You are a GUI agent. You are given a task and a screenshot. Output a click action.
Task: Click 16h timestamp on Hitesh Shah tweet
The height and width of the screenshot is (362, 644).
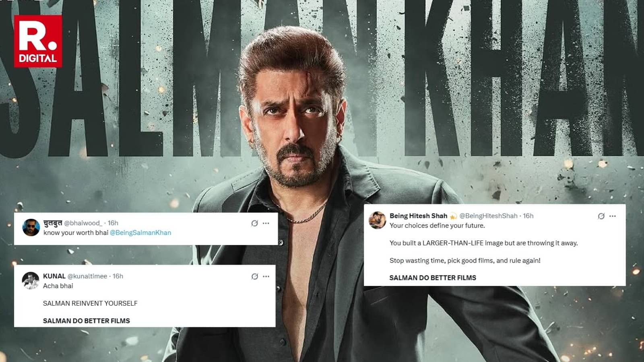pyautogui.click(x=528, y=216)
